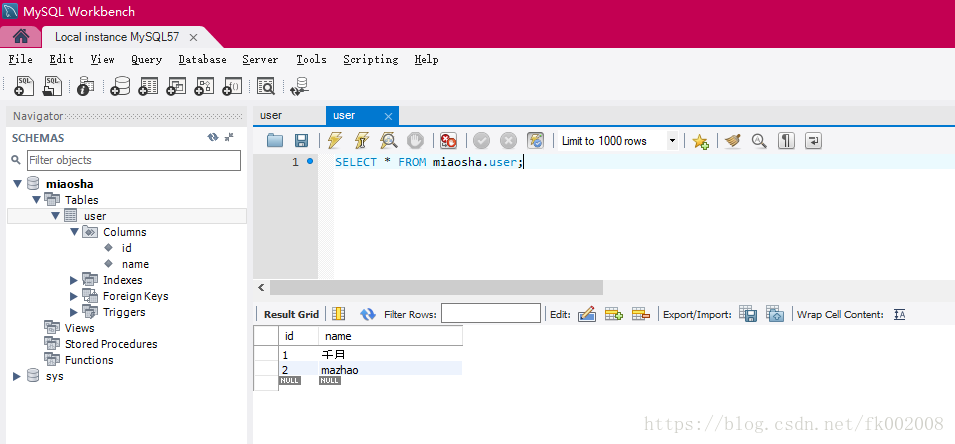Search table data toolbar icon
955x444 pixels.
pyautogui.click(x=266, y=86)
